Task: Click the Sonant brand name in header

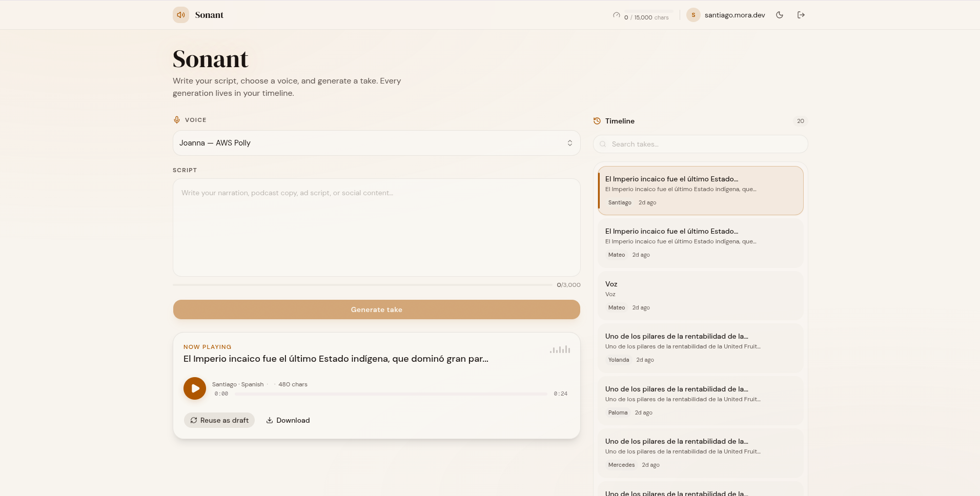Action: (209, 15)
